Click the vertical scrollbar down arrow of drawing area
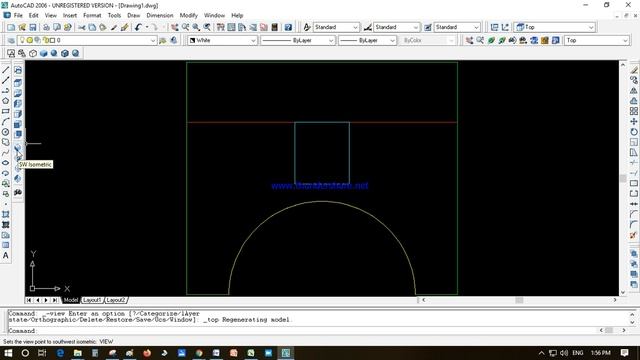The height and width of the screenshot is (360, 640). pos(623,293)
